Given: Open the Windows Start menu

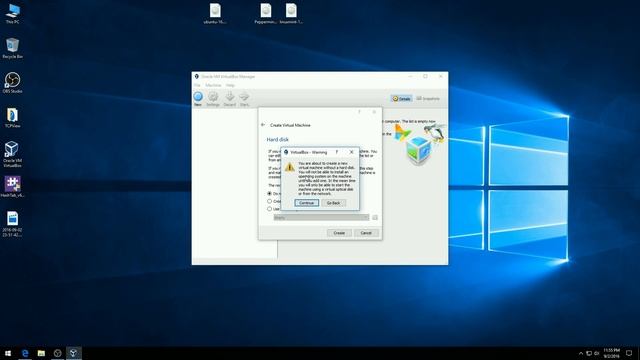Looking at the screenshot, I should 8,353.
